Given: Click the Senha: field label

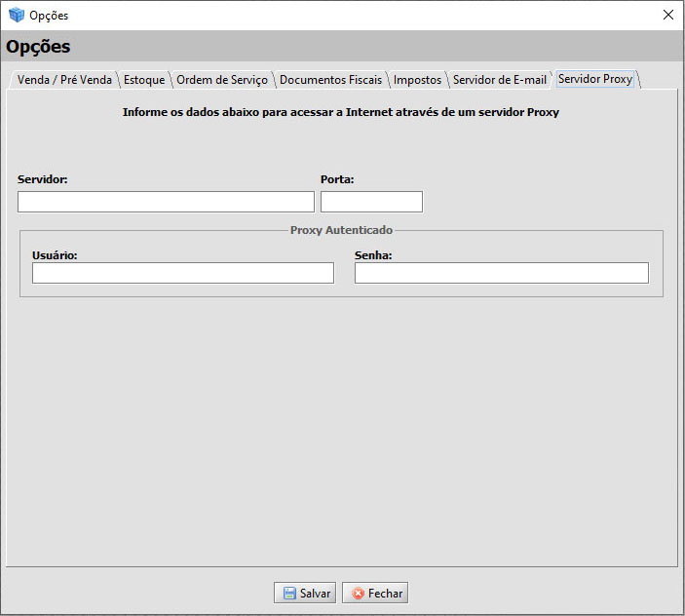Looking at the screenshot, I should 373,254.
